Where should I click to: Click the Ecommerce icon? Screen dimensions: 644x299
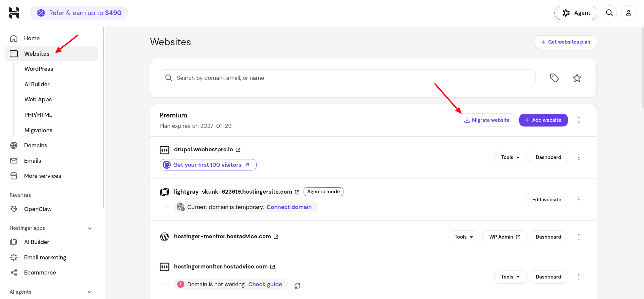14,272
